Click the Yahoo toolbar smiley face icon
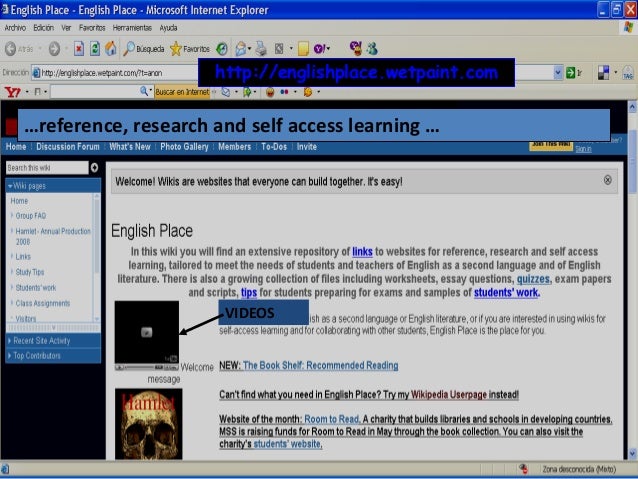Screen dimensions: 638x479 coord(269,92)
